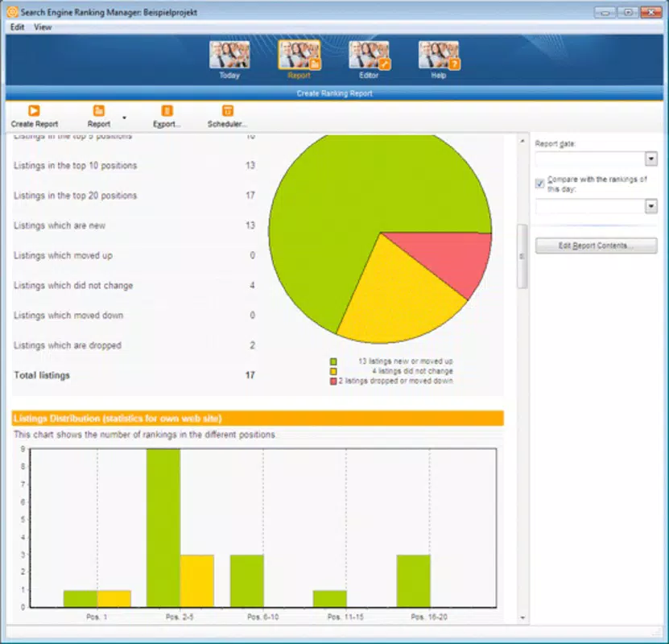
Task: Click Edit Report Contents button
Action: coord(596,246)
